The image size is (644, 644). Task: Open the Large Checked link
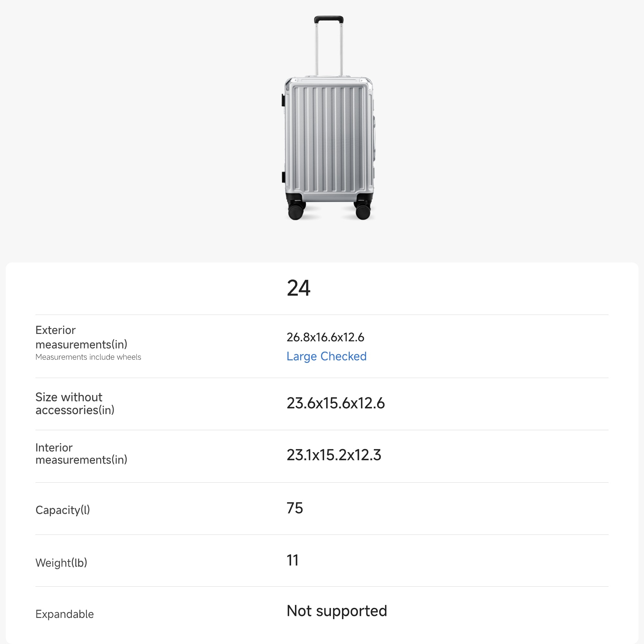326,356
